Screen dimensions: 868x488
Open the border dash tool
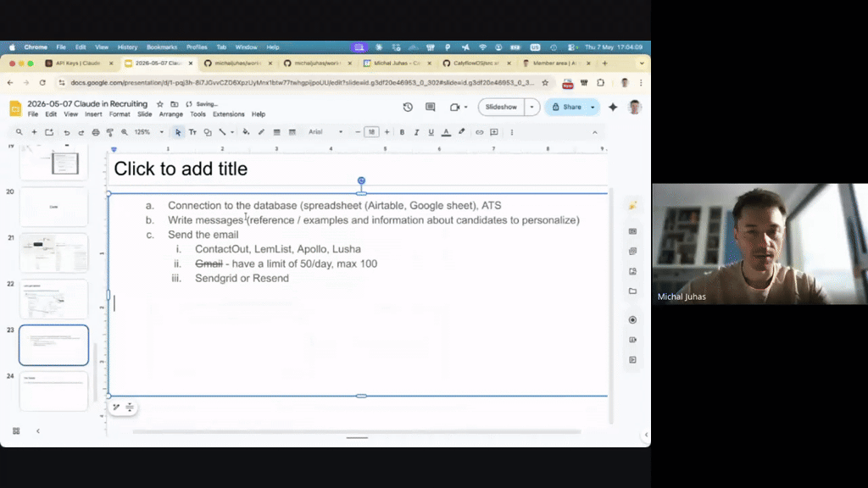point(292,132)
